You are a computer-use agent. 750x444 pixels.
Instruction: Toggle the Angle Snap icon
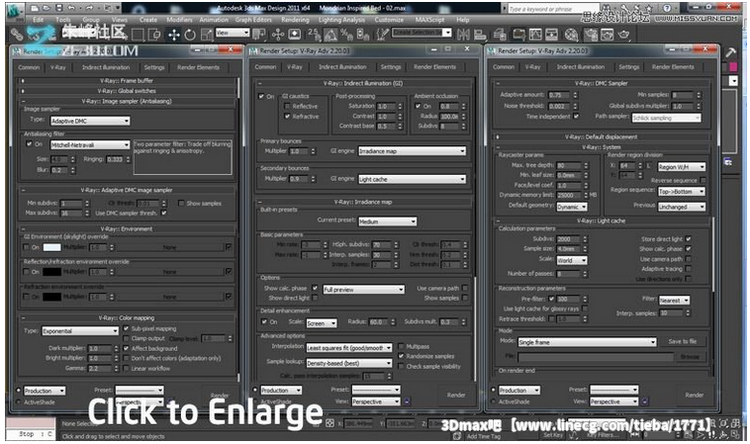pyautogui.click(x=331, y=34)
